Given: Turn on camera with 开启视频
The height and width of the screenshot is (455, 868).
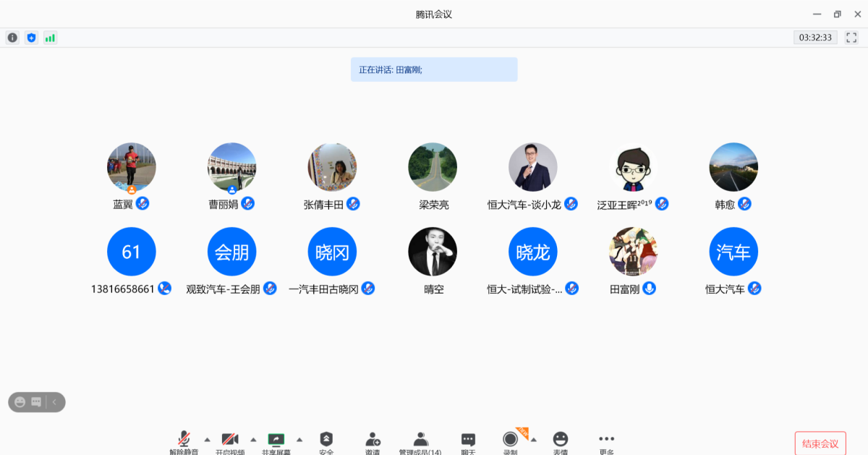Looking at the screenshot, I should click(230, 441).
